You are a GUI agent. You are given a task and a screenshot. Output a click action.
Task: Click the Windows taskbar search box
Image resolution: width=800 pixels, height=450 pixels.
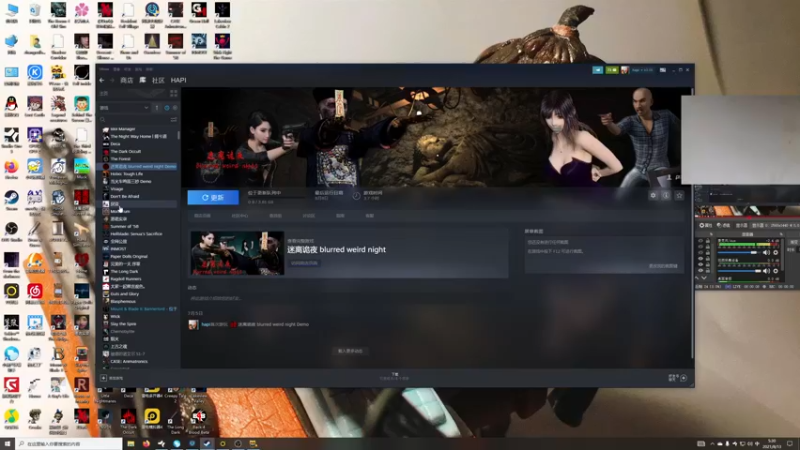(69, 444)
